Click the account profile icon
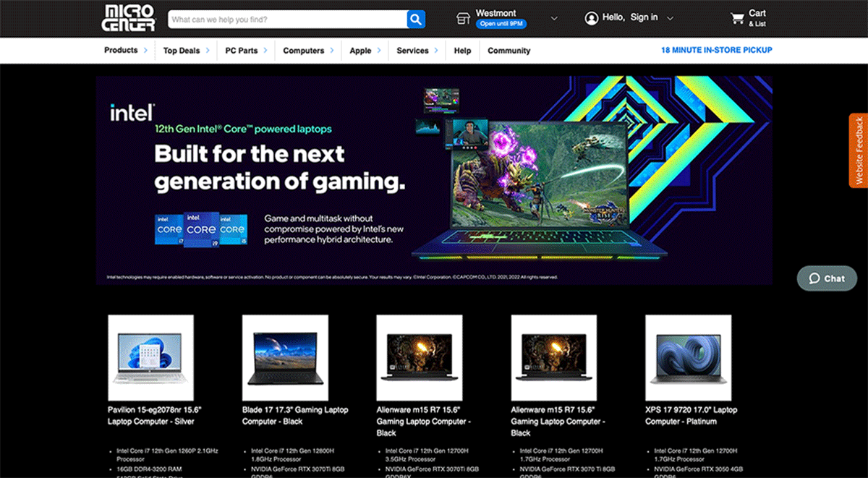Viewport: 868px width, 478px height. tap(592, 18)
